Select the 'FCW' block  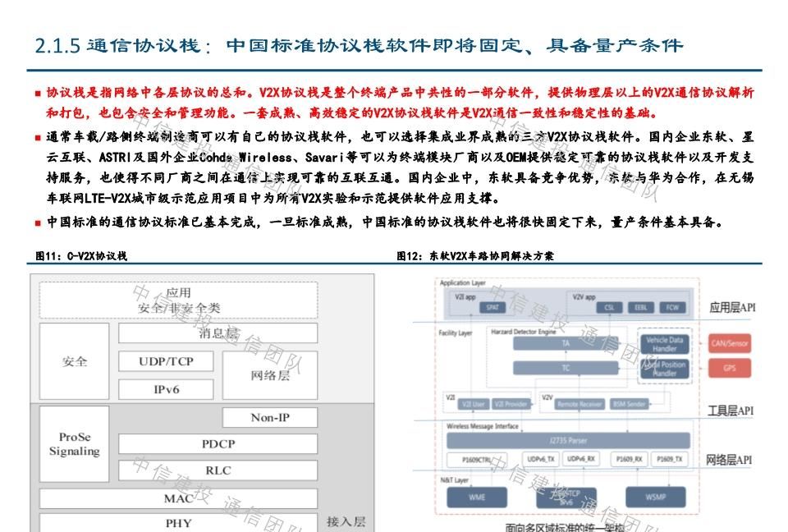point(672,307)
